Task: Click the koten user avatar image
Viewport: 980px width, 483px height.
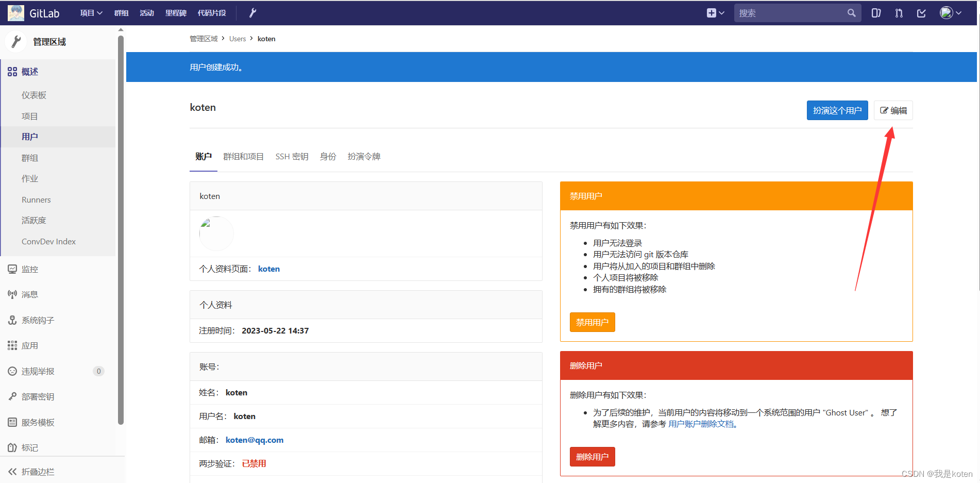Action: pyautogui.click(x=216, y=233)
